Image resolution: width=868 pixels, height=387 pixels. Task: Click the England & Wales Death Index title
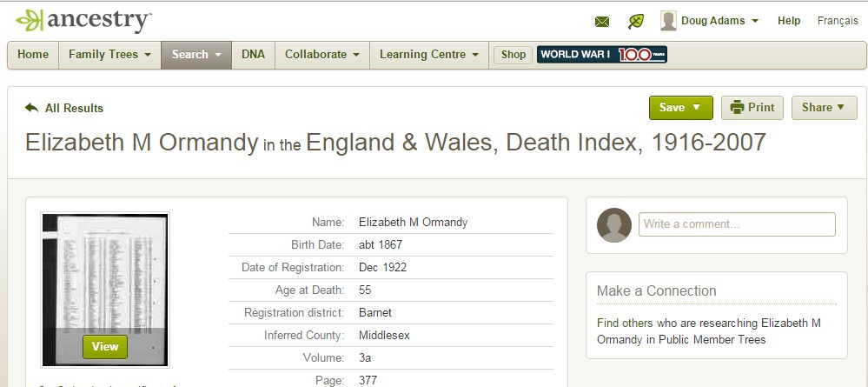pos(536,143)
